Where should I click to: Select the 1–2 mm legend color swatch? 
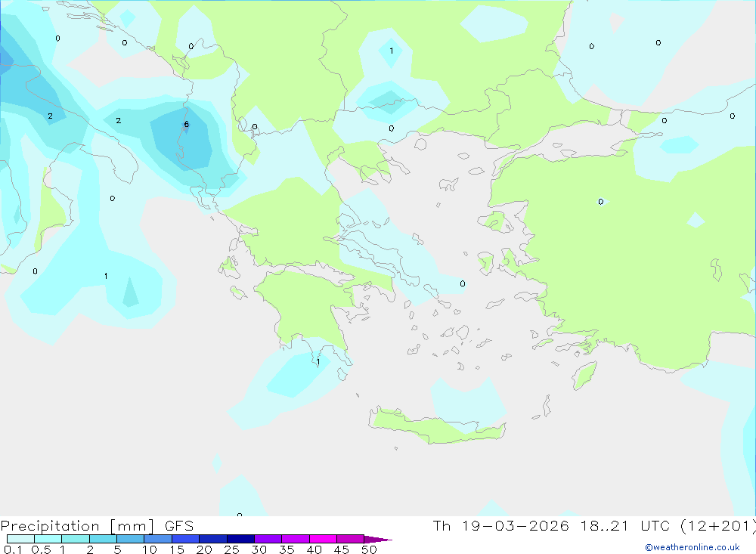coord(75,539)
